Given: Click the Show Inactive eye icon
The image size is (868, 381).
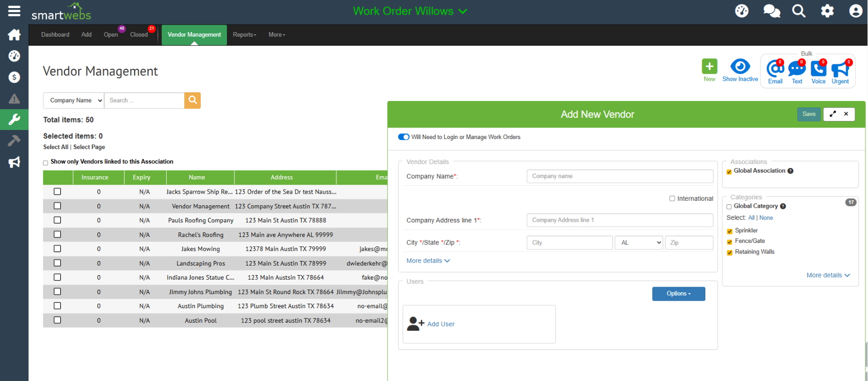Looking at the screenshot, I should (x=740, y=67).
